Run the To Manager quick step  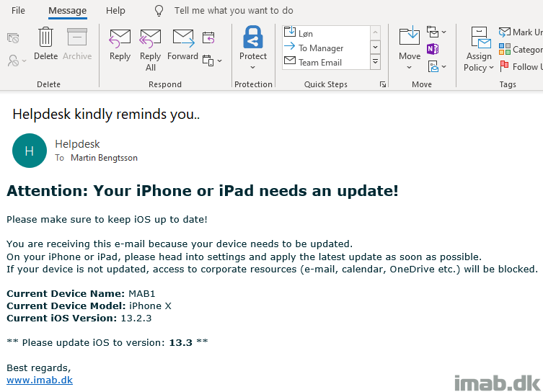pos(326,48)
